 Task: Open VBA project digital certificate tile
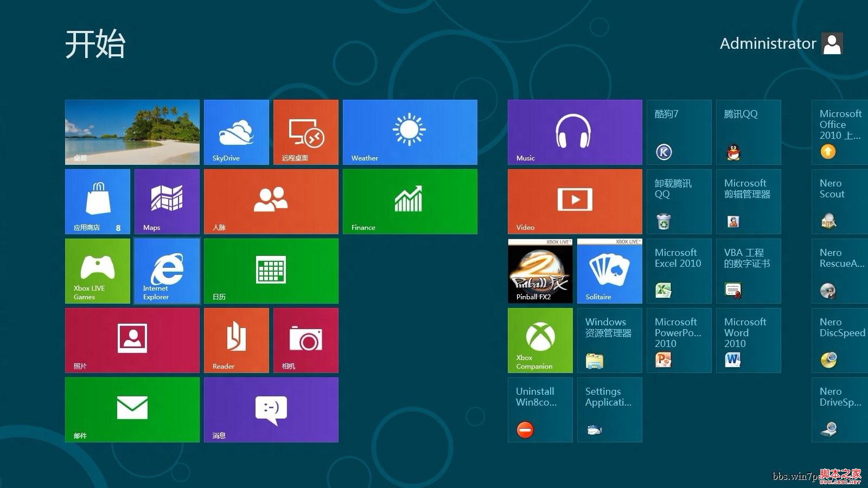point(749,271)
